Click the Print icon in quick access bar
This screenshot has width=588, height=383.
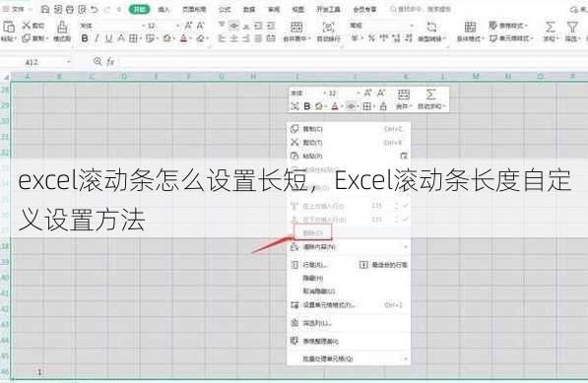coord(70,9)
